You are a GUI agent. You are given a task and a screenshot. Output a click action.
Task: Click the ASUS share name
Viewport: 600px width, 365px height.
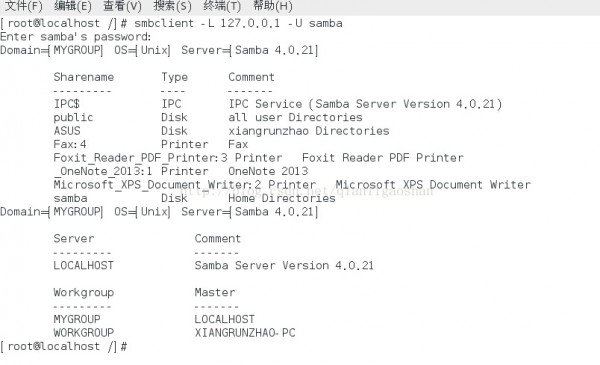point(67,131)
